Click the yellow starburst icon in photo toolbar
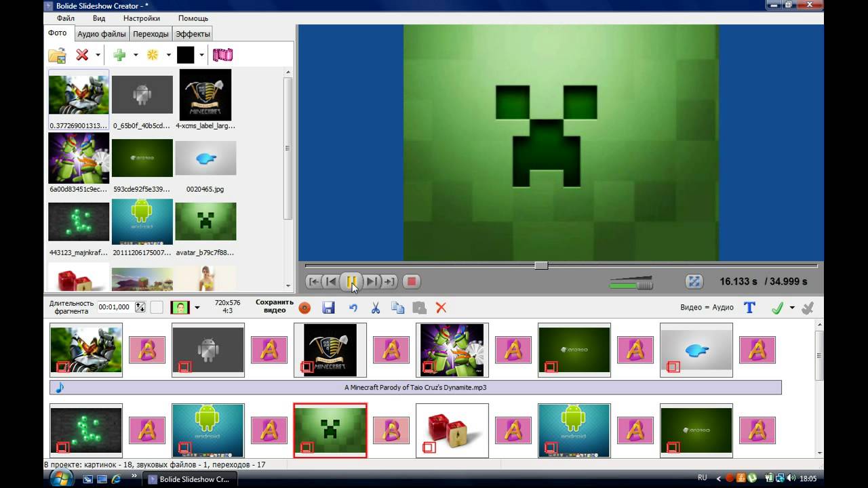Image resolution: width=868 pixels, height=488 pixels. pyautogui.click(x=153, y=55)
